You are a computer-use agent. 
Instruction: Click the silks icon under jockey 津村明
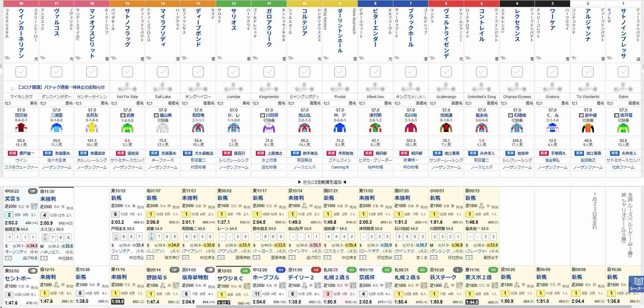click(375, 128)
